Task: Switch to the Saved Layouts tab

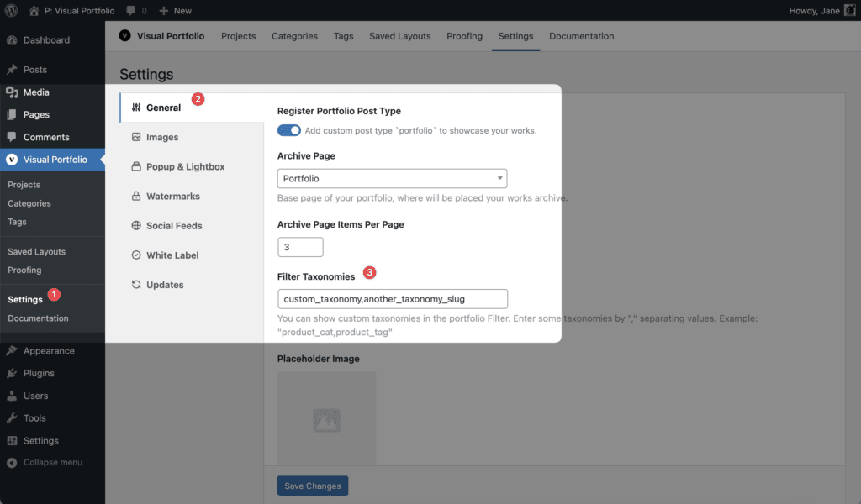Action: coord(399,36)
